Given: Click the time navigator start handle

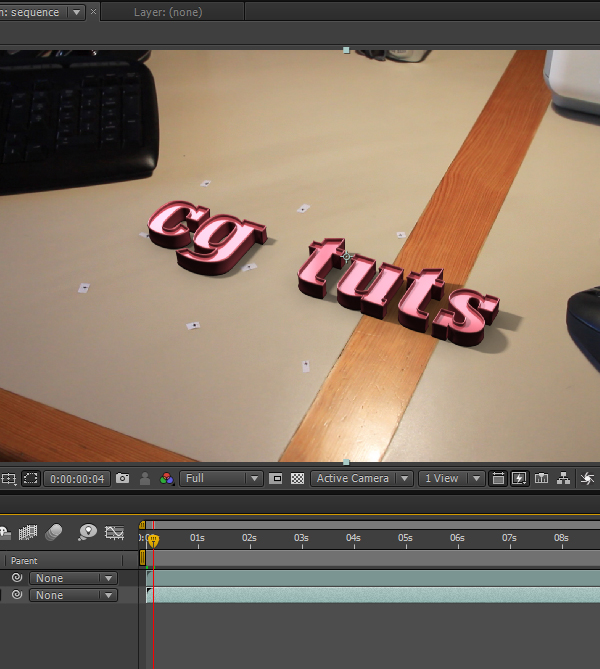Looking at the screenshot, I should click(x=142, y=525).
